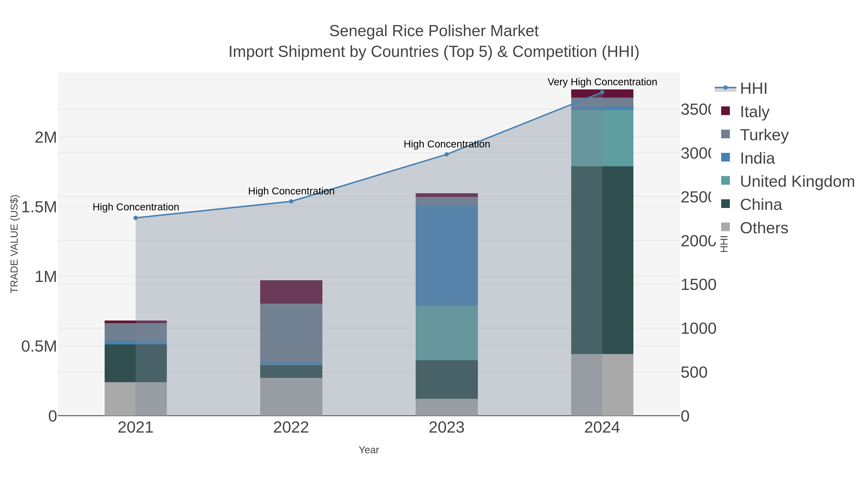Click the Turkey segment of 2021 bar
The image size is (868, 488).
coord(136,332)
